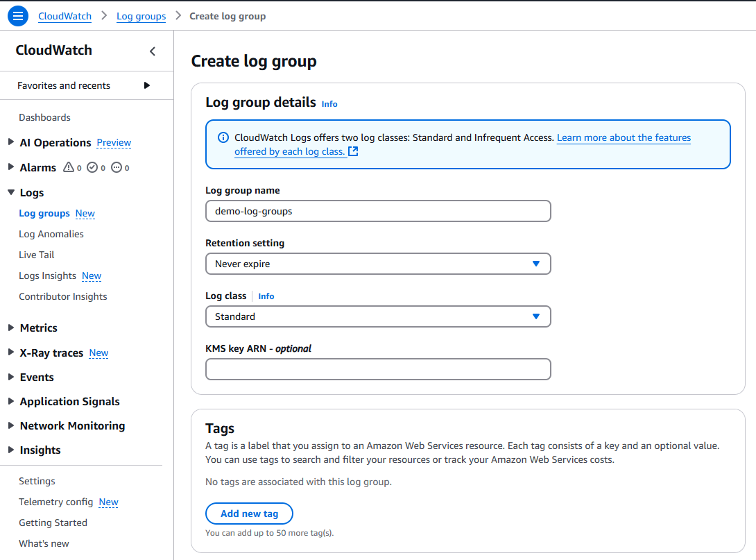The width and height of the screenshot is (756, 560).
Task: Collapse the Logs section in the sidebar
Action: [x=11, y=192]
